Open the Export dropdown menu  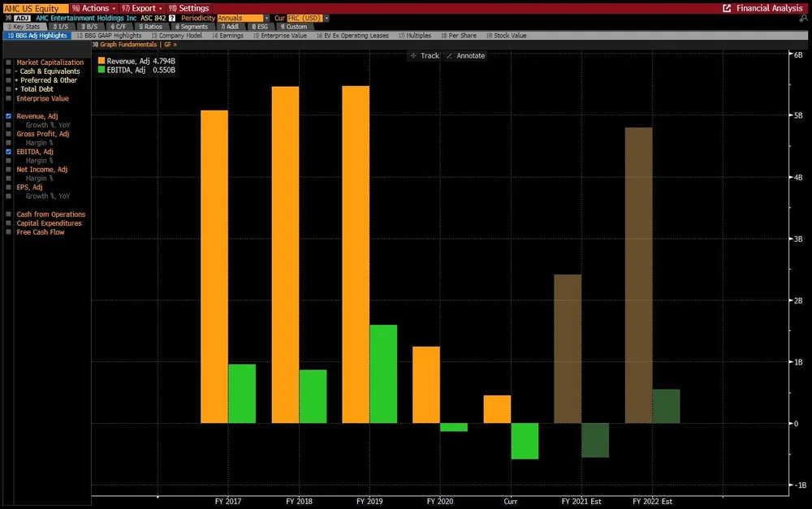pyautogui.click(x=142, y=8)
